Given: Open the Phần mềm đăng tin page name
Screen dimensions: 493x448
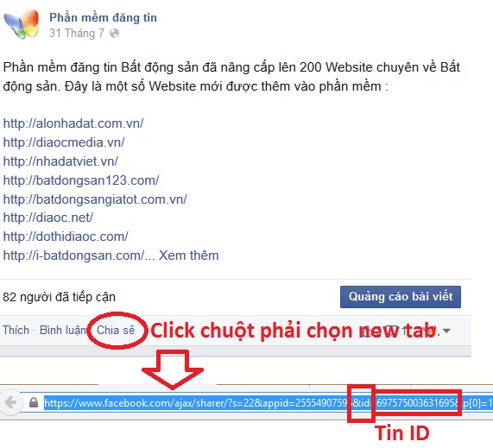Looking at the screenshot, I should 103,17.
